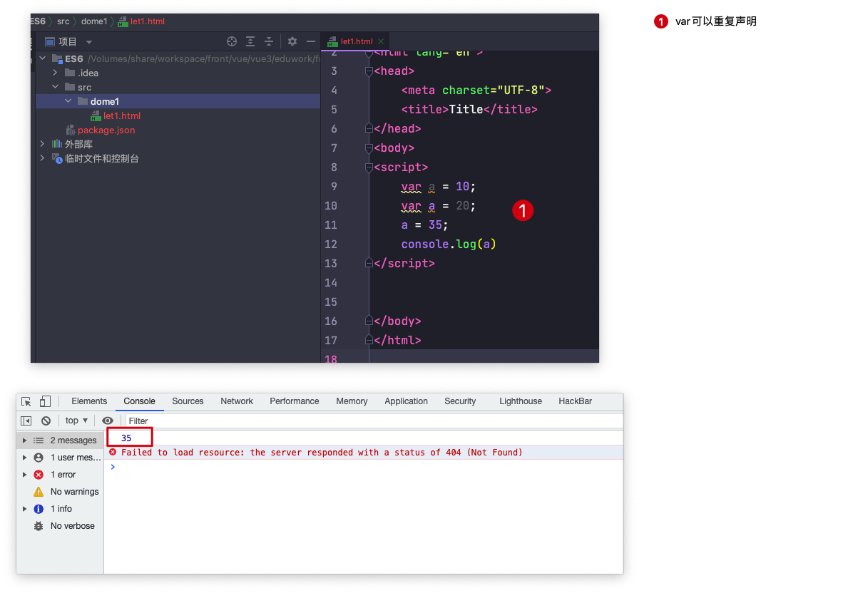Clear the console with the ban icon

46,421
